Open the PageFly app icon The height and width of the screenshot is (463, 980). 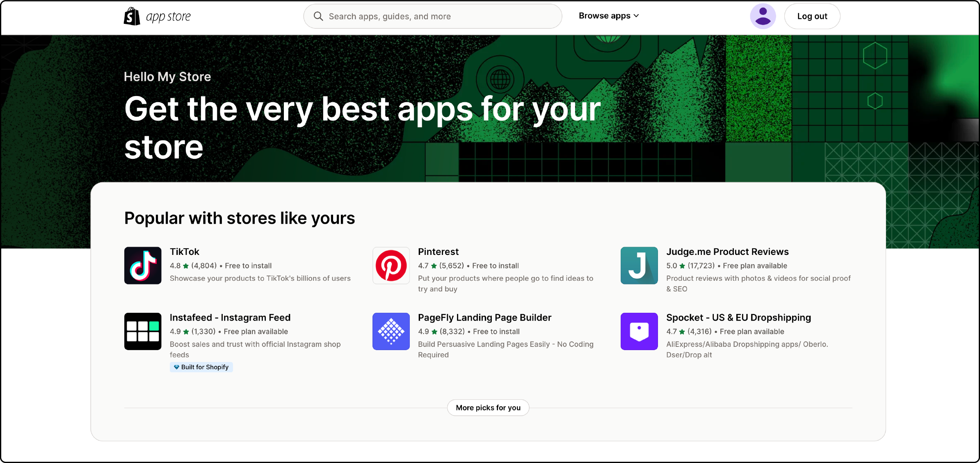[391, 331]
